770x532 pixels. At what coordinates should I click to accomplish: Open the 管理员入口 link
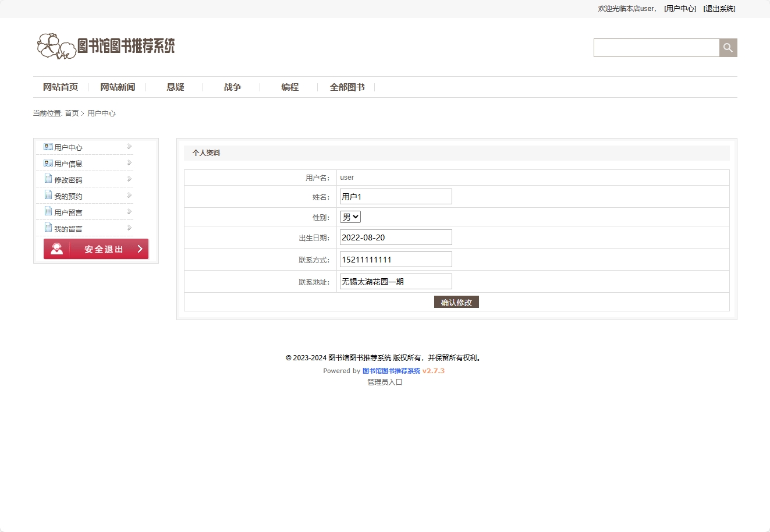pos(385,382)
